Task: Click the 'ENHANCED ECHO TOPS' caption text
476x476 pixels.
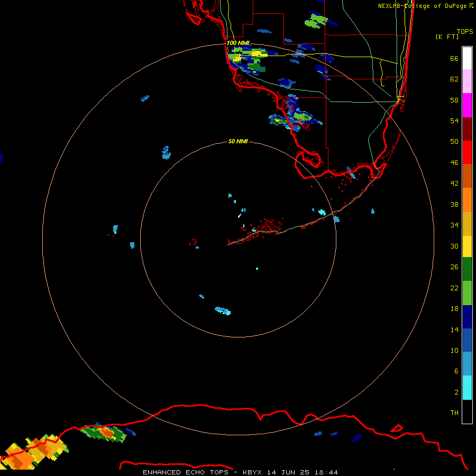Action: tap(186, 472)
